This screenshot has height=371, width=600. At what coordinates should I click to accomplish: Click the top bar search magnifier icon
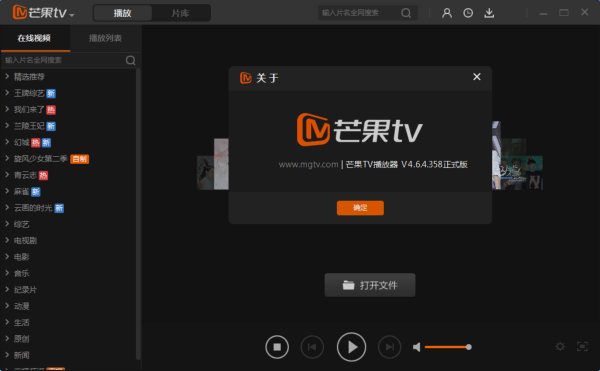tap(406, 13)
